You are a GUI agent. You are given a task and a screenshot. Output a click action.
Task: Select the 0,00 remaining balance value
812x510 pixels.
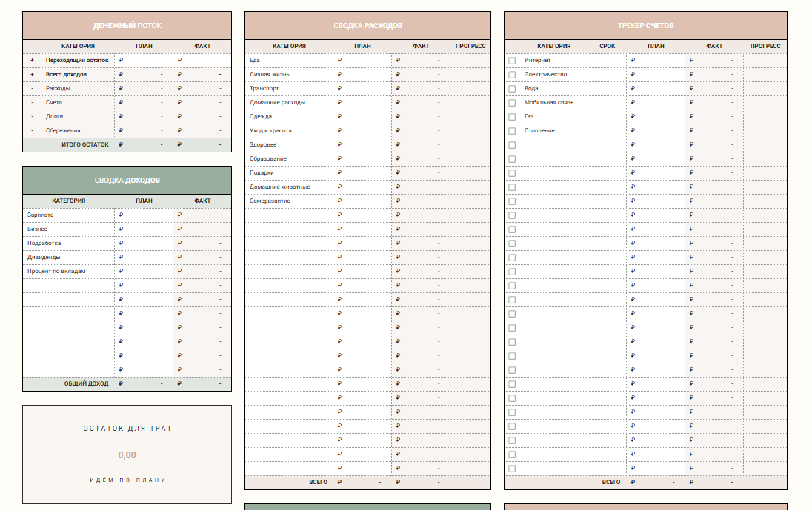click(127, 455)
